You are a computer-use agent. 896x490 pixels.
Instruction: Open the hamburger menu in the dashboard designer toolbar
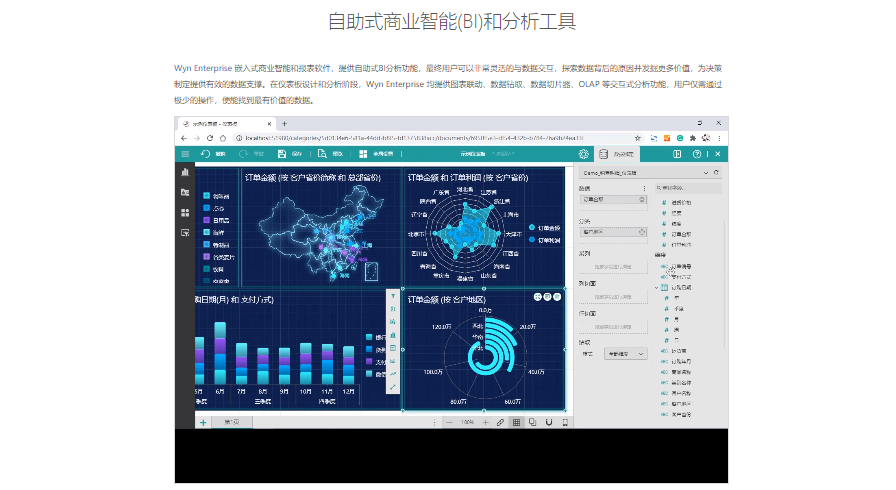pyautogui.click(x=185, y=154)
